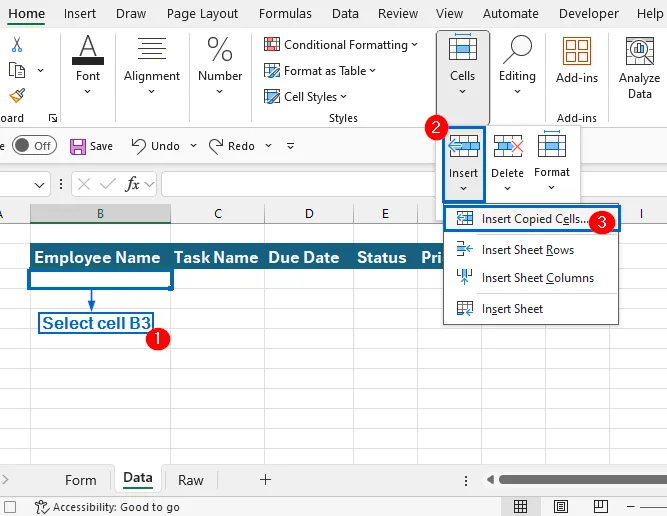The height and width of the screenshot is (516, 667).
Task: Select column B header
Action: [x=100, y=214]
